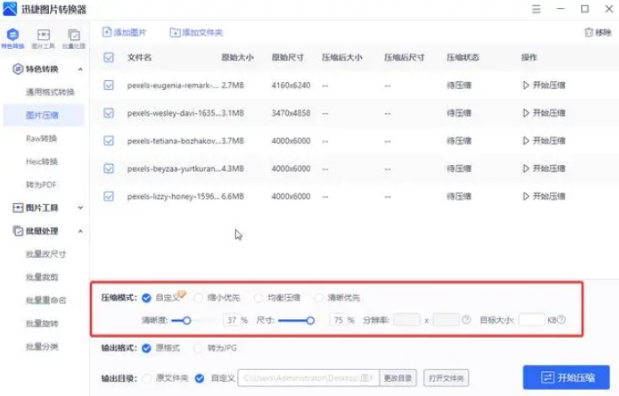Click the 分辨率 width input field
Viewport: 619px width, 396px height.
coord(407,319)
